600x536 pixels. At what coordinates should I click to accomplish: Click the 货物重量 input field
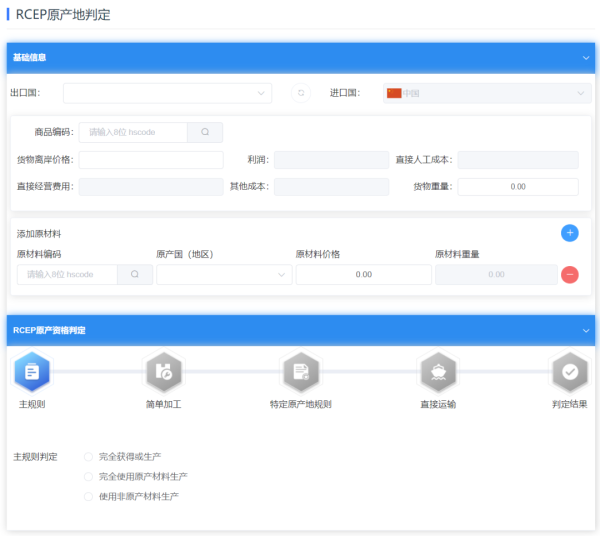coord(518,187)
